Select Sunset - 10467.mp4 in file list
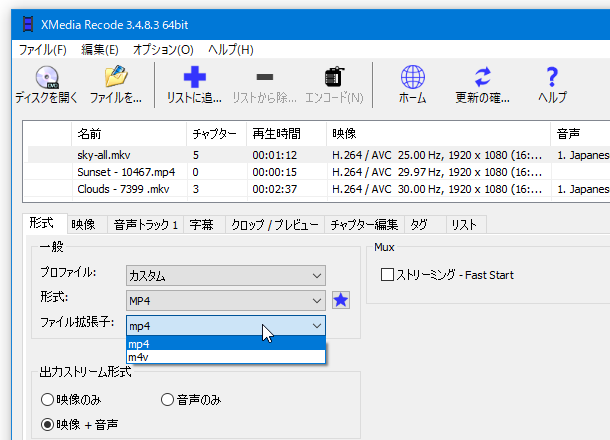Screen dimensions: 610x440 (x=126, y=172)
